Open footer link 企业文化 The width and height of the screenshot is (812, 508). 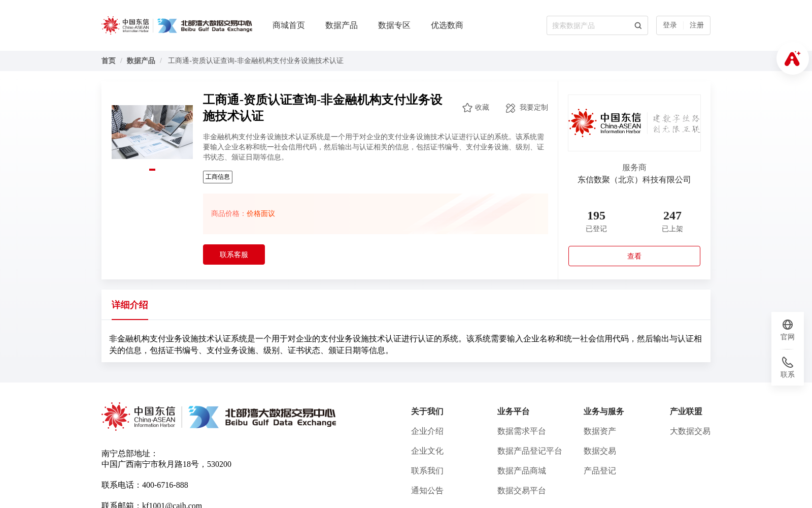[x=427, y=451]
